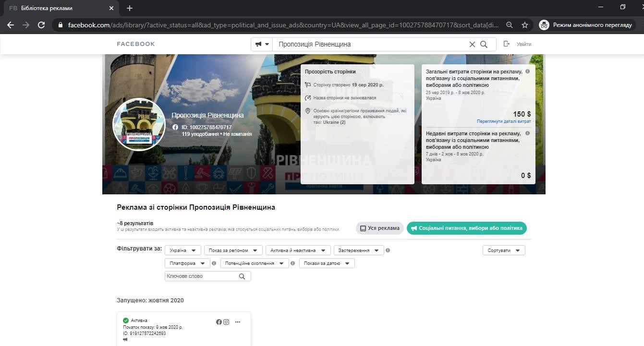Viewport: 644px width, 346px height.
Task: Click the flag icon beside page creation date
Action: coord(308,85)
